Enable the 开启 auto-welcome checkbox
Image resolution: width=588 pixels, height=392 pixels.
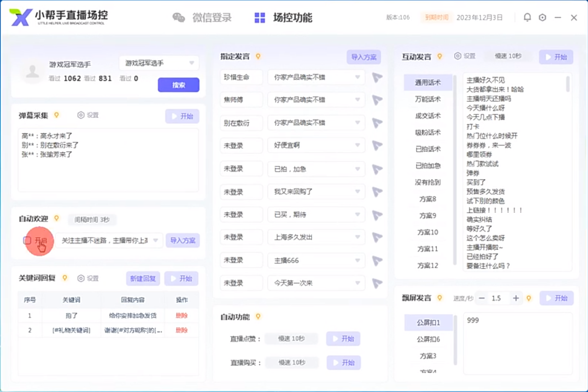pyautogui.click(x=27, y=240)
